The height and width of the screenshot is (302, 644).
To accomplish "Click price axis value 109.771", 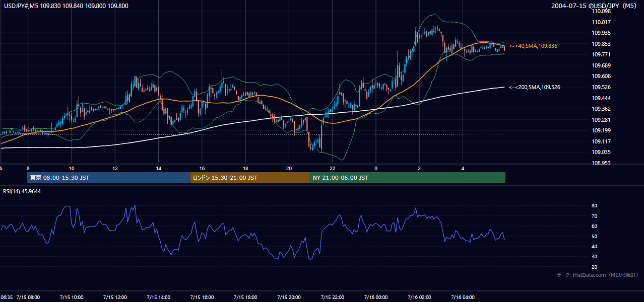I will pyautogui.click(x=601, y=54).
